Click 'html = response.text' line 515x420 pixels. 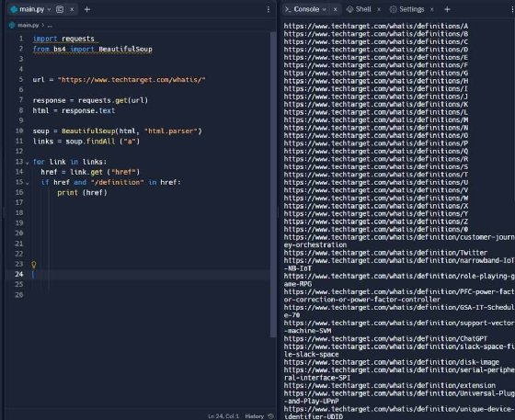(74, 110)
